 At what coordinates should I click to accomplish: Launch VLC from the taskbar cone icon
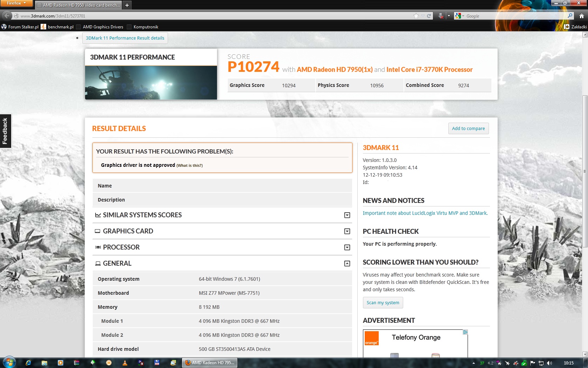[x=125, y=363]
